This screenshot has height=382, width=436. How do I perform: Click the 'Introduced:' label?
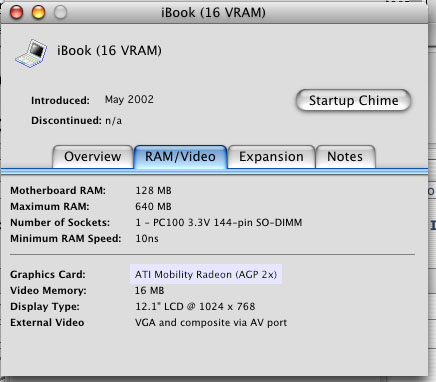(x=60, y=101)
